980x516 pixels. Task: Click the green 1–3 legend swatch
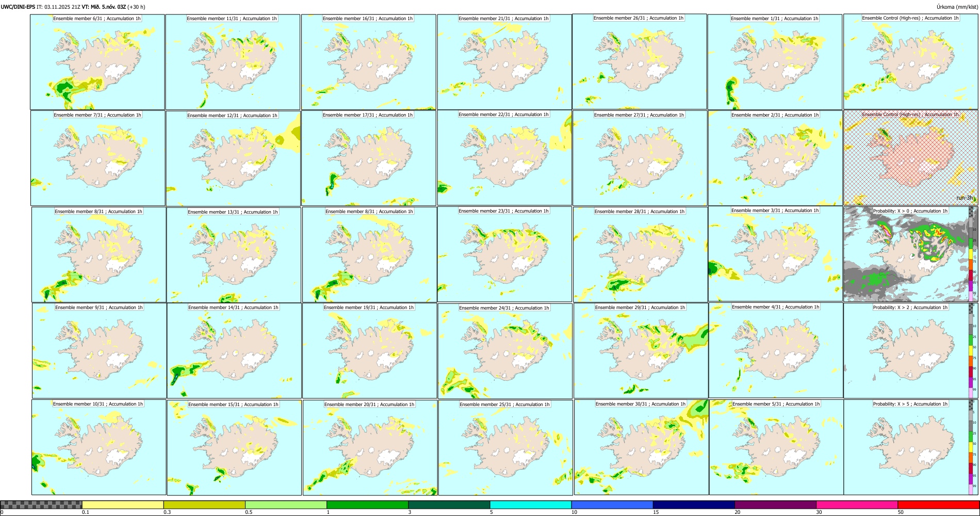click(x=367, y=505)
